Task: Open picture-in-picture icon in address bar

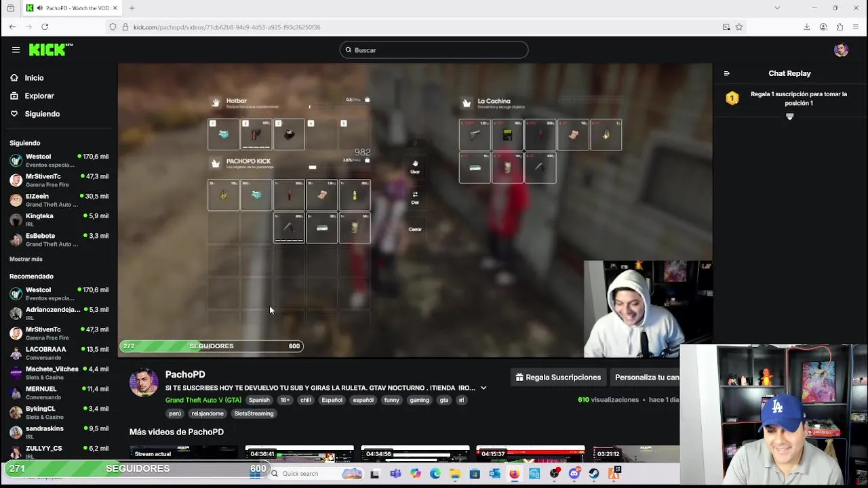Action: click(726, 27)
